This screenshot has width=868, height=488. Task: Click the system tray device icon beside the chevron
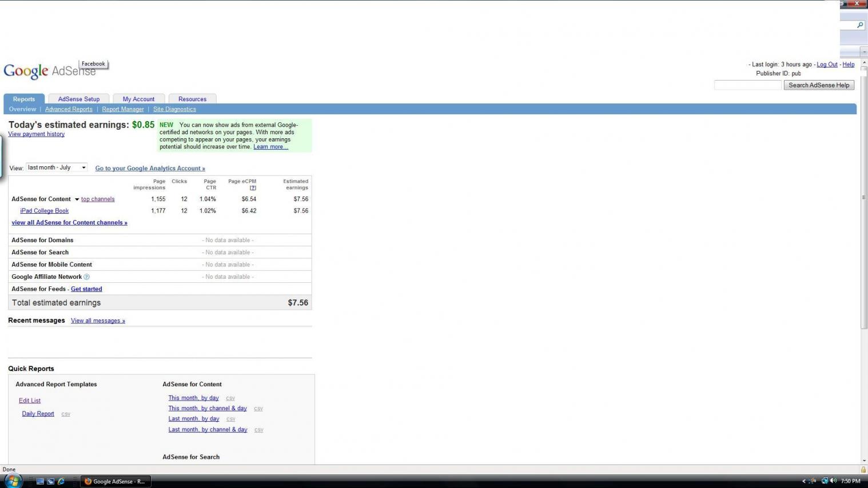[813, 481]
